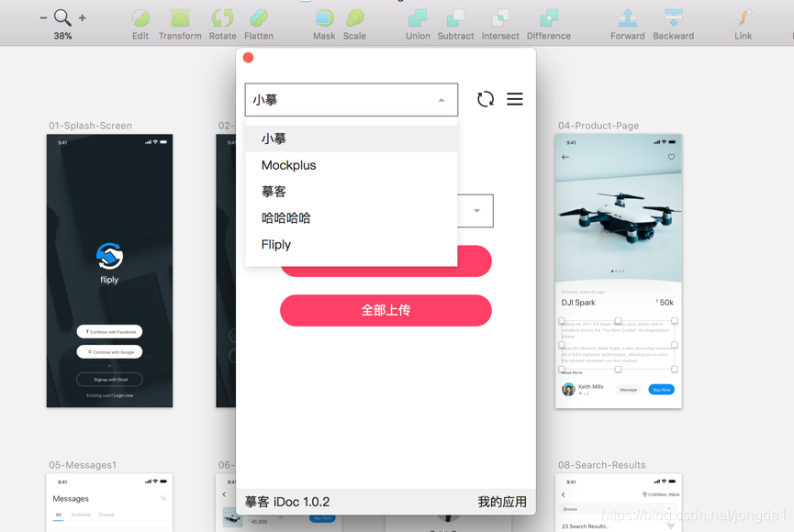Click the 摹客 iDoc 1.0.2 version label

coord(287,502)
